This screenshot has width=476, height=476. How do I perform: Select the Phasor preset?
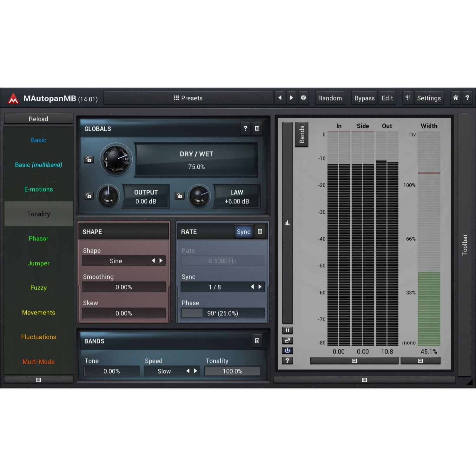point(39,238)
